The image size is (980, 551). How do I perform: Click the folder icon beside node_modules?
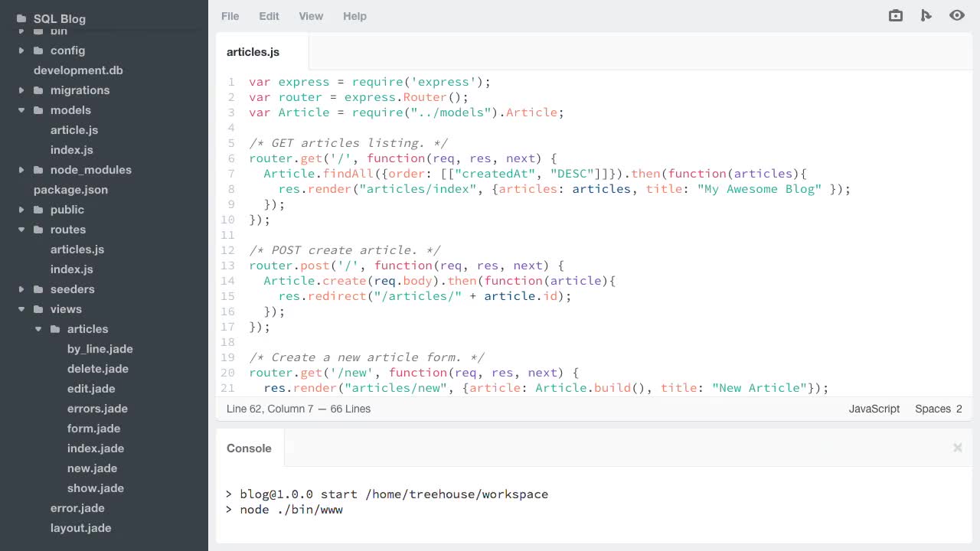click(39, 170)
